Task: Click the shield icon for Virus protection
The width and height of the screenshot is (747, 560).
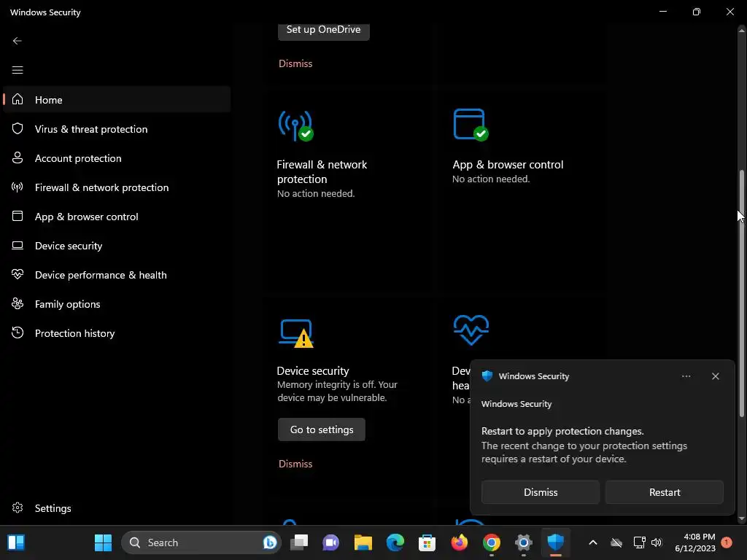Action: [x=18, y=128]
